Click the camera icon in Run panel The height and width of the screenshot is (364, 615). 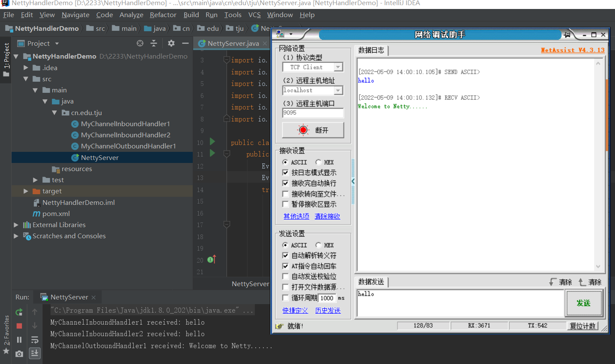(x=19, y=354)
